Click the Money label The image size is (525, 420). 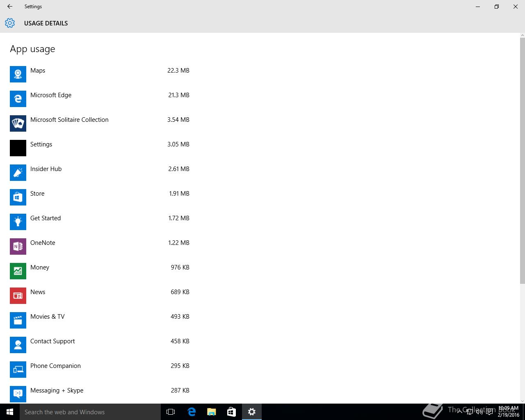coord(40,267)
